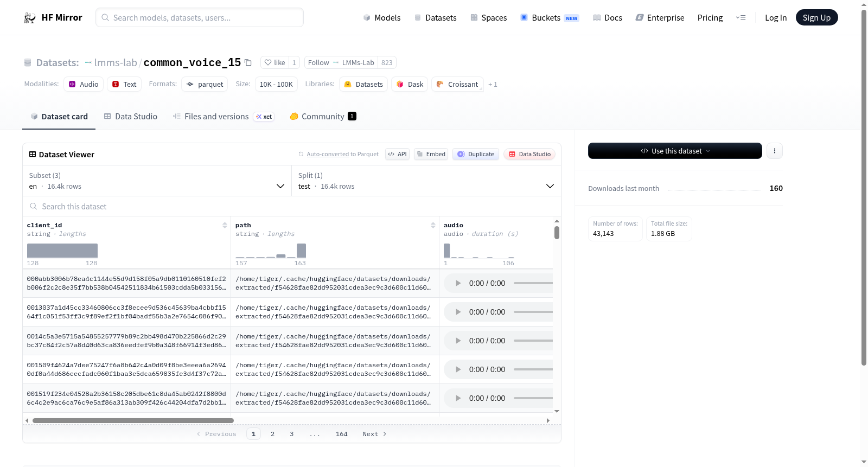Image resolution: width=868 pixels, height=467 pixels.
Task: Select the Croissant library tag
Action: pos(457,84)
